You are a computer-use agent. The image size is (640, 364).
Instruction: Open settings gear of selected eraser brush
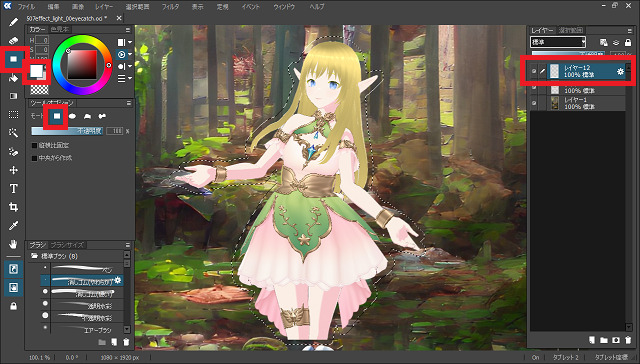pos(118,280)
